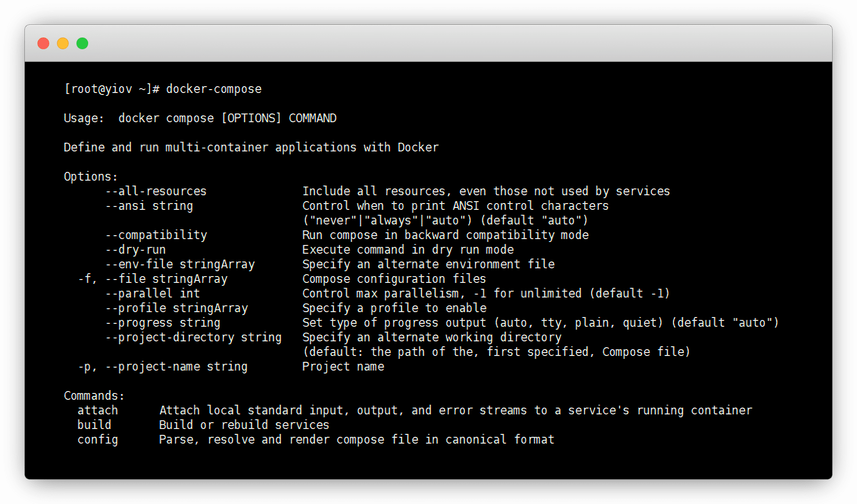Screen dimensions: 857x504
Task: Click the -f short flag
Action: tap(87, 279)
